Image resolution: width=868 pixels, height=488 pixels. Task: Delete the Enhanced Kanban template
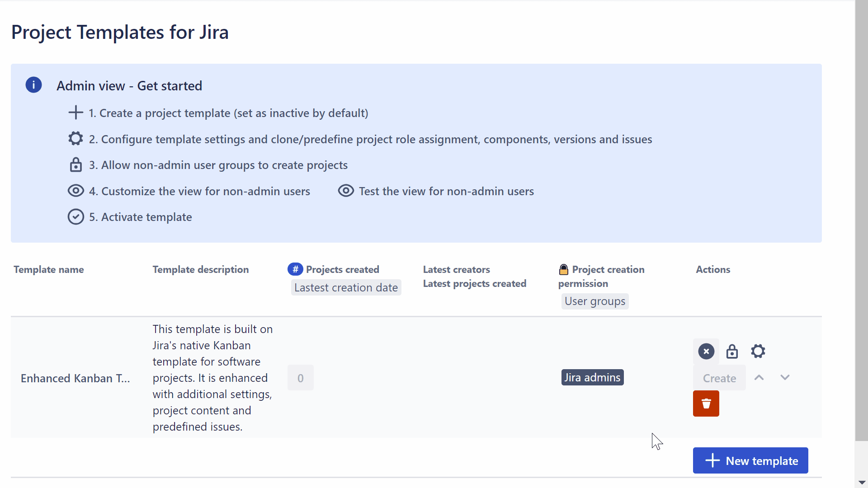(706, 404)
